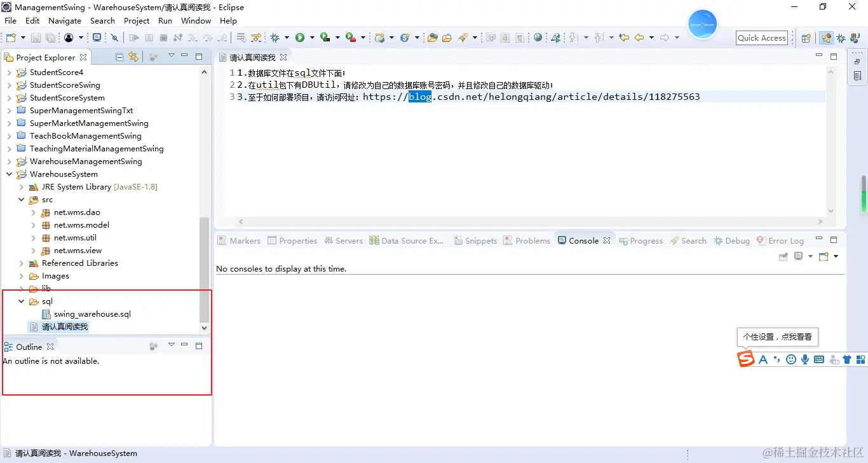Open the New file dropdown arrow
868x463 pixels.
pos(23,38)
